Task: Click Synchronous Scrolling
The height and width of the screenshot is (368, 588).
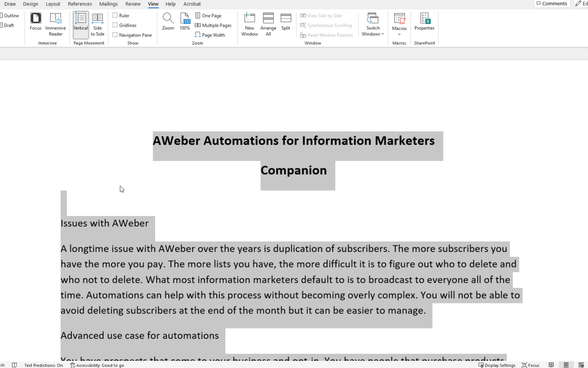Action: click(326, 25)
